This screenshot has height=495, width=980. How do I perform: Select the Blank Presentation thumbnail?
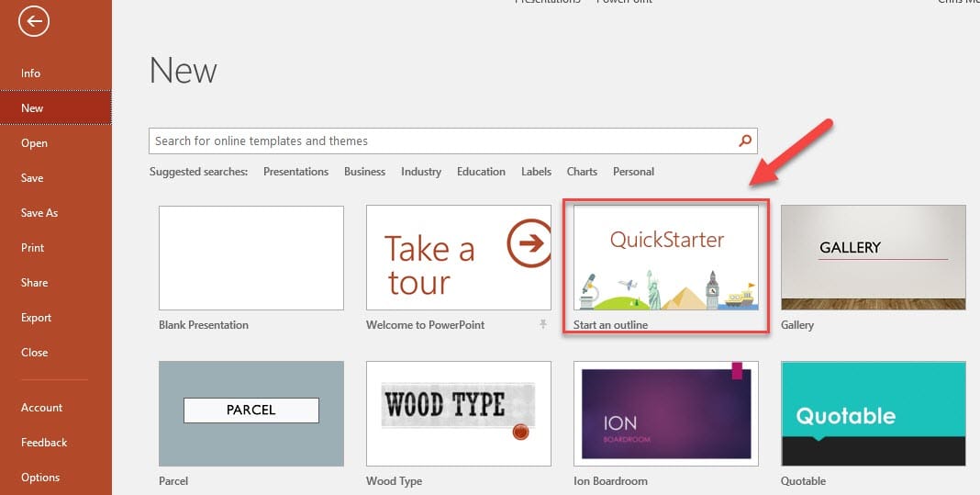pyautogui.click(x=251, y=258)
